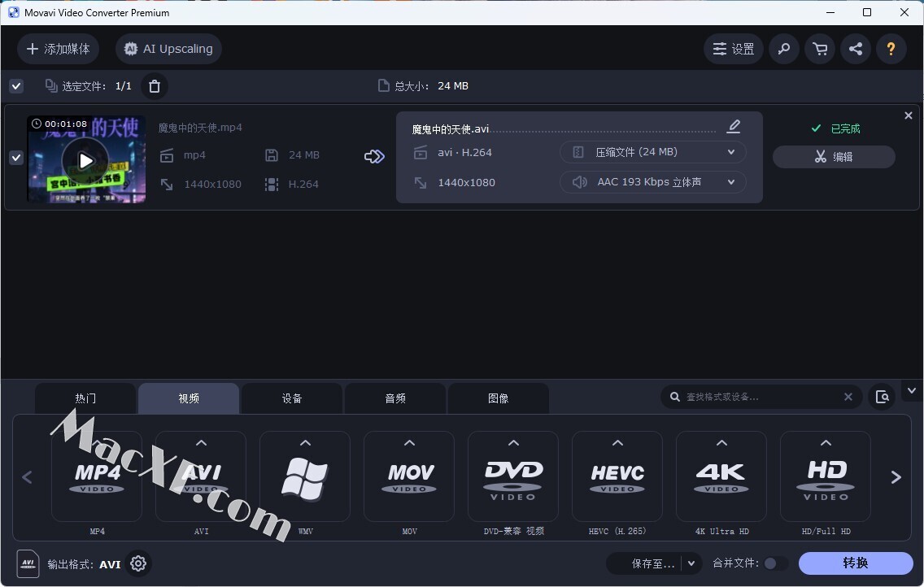This screenshot has width=924, height=587.
Task: Open output format settings gear
Action: tap(138, 563)
